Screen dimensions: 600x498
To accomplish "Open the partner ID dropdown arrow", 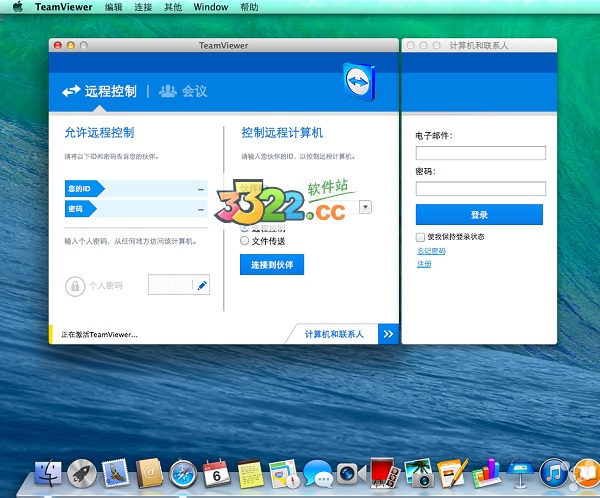I will tap(365, 207).
